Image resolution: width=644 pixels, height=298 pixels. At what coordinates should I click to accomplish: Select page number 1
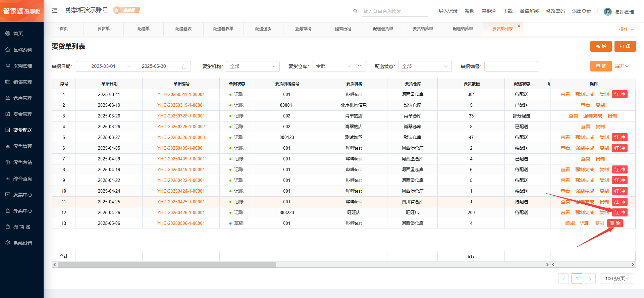click(x=577, y=279)
